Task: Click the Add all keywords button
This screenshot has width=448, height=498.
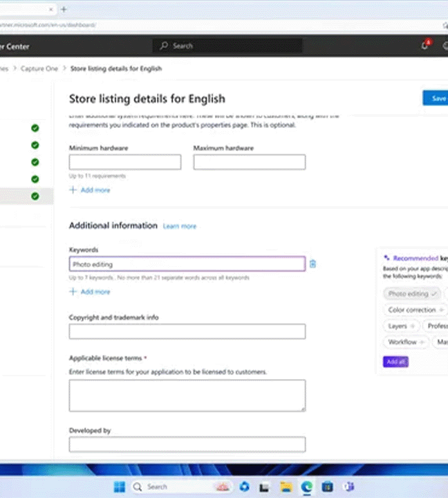Action: [x=395, y=362]
